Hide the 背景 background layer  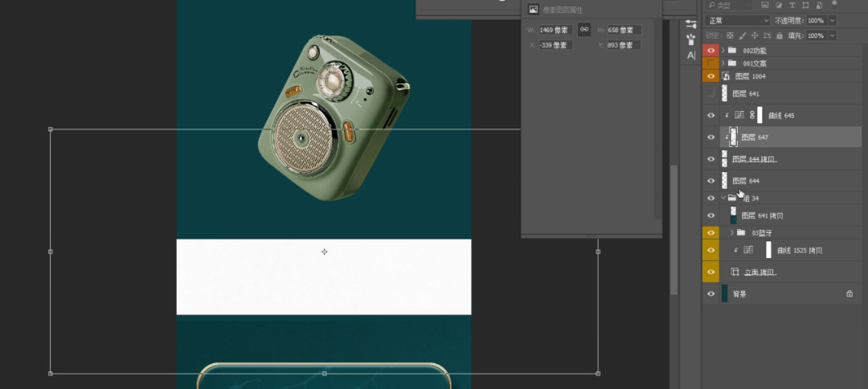click(710, 294)
